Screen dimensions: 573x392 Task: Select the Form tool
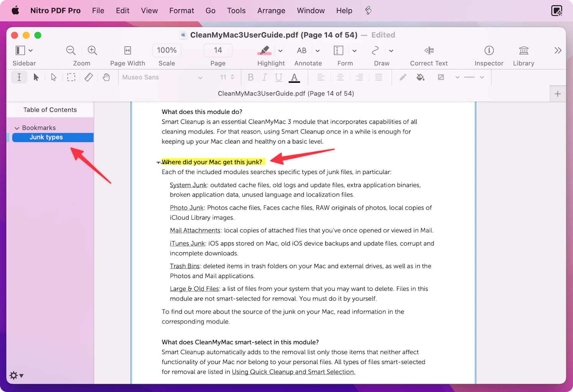point(338,50)
